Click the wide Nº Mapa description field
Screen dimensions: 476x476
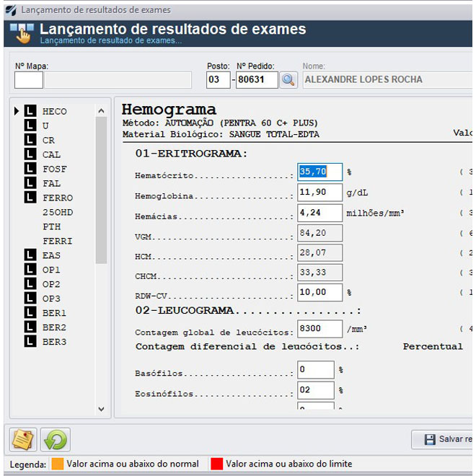point(118,80)
